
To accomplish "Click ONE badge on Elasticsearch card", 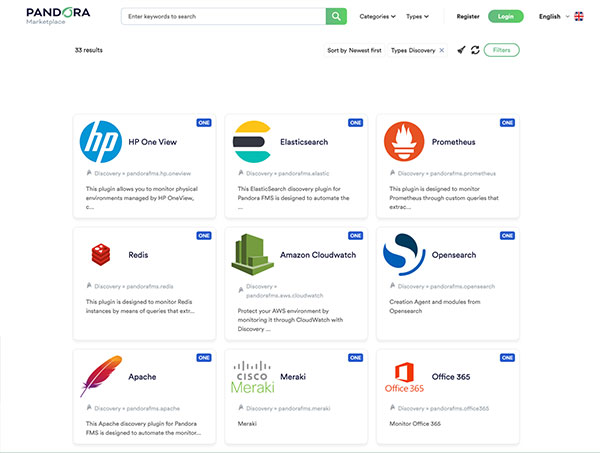I will (x=355, y=122).
